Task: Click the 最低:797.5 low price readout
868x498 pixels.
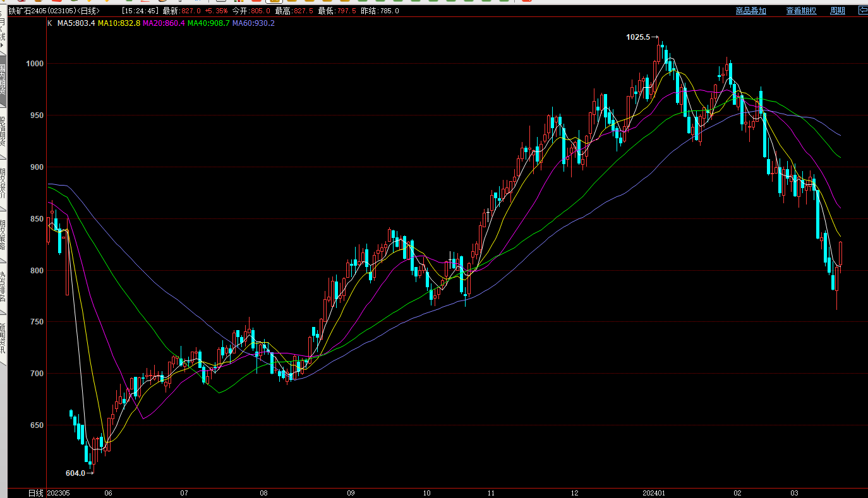Action: pos(337,11)
